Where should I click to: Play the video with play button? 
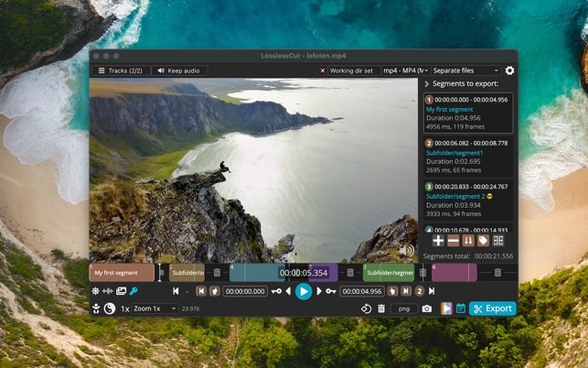pyautogui.click(x=304, y=291)
